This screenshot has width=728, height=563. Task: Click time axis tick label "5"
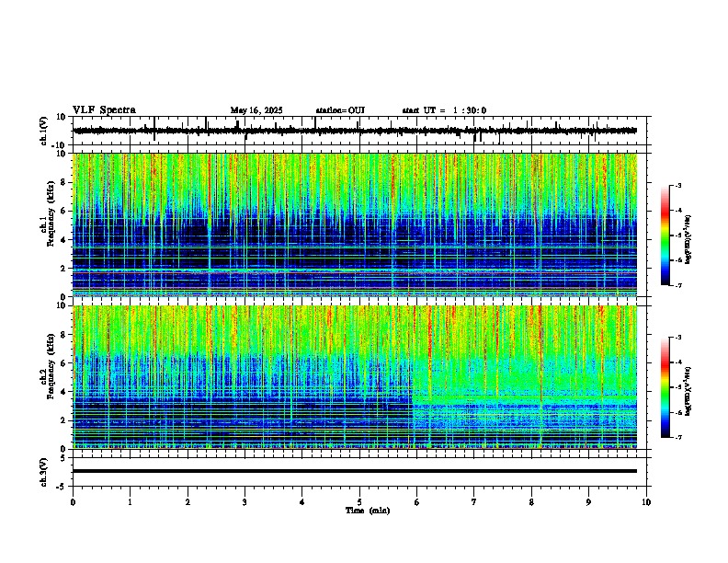tap(359, 502)
